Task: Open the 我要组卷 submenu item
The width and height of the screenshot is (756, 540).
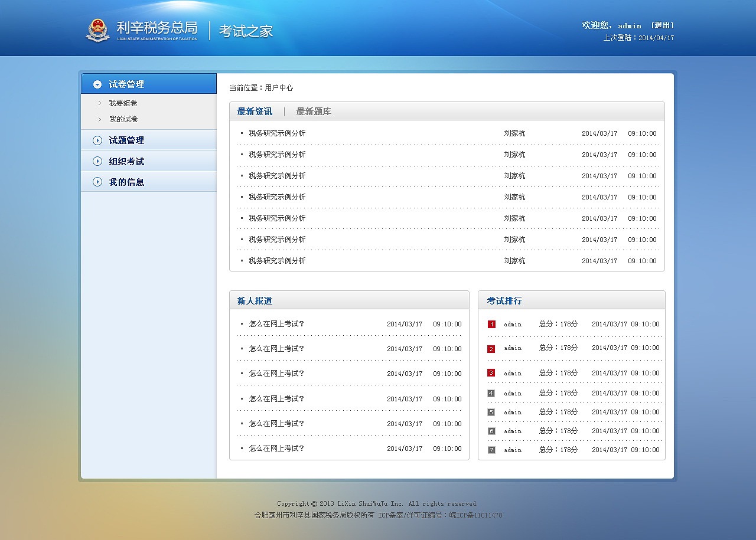Action: (123, 103)
